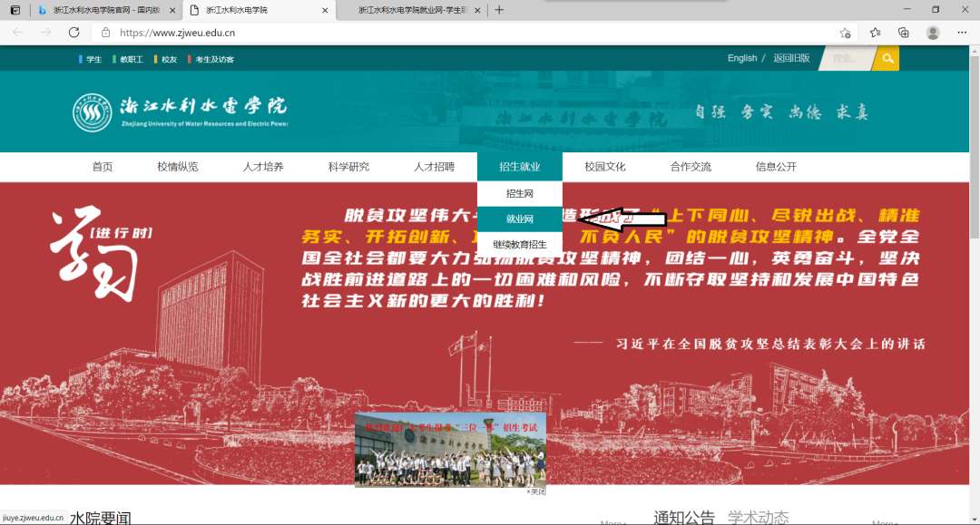Open the 信息公开 menu

click(x=776, y=167)
